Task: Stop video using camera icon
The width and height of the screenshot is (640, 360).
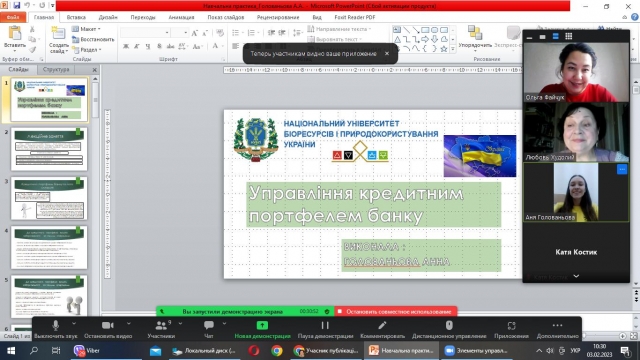Action: pyautogui.click(x=108, y=325)
